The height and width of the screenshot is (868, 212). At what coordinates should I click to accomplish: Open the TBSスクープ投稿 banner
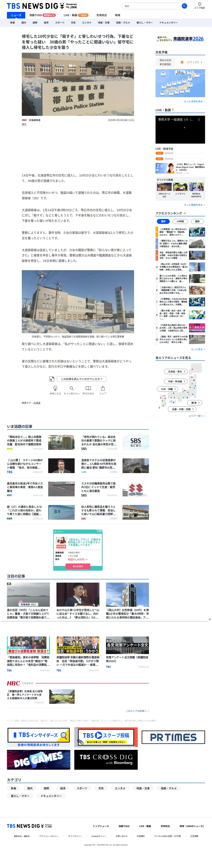[106, 737]
